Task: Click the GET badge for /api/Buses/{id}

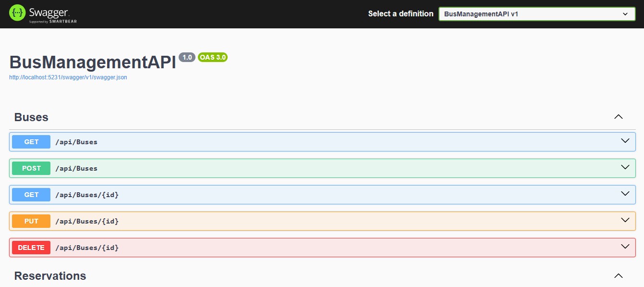Action: 31,195
